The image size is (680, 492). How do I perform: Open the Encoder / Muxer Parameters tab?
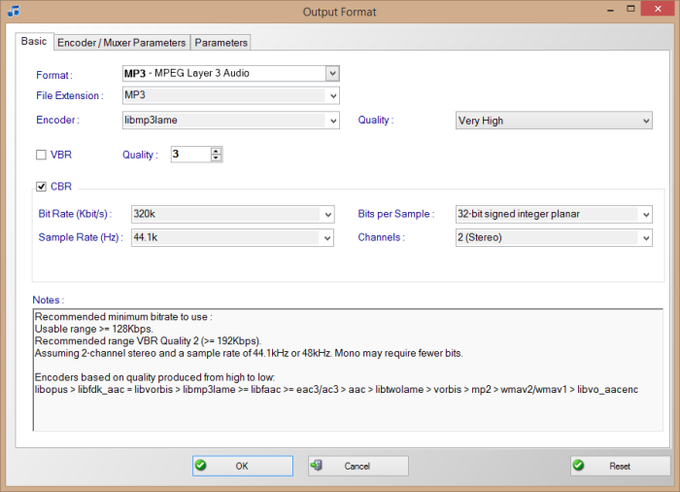click(121, 43)
